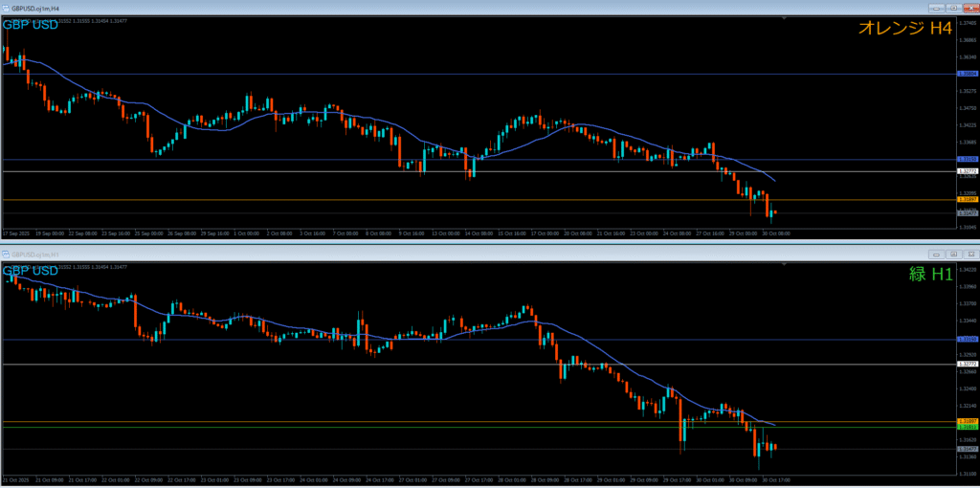This screenshot has height=488, width=980.
Task: Click the white 1.32772 price label on H4 chart
Action: (x=967, y=171)
